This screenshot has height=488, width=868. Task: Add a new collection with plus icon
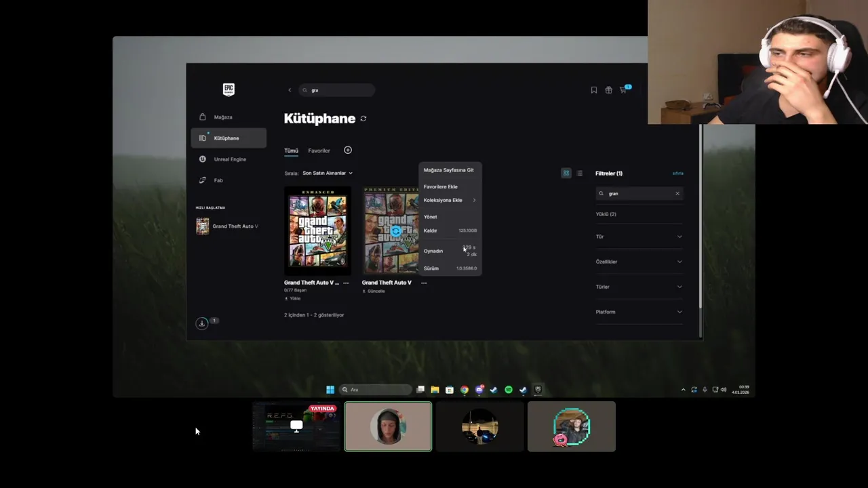coord(348,150)
